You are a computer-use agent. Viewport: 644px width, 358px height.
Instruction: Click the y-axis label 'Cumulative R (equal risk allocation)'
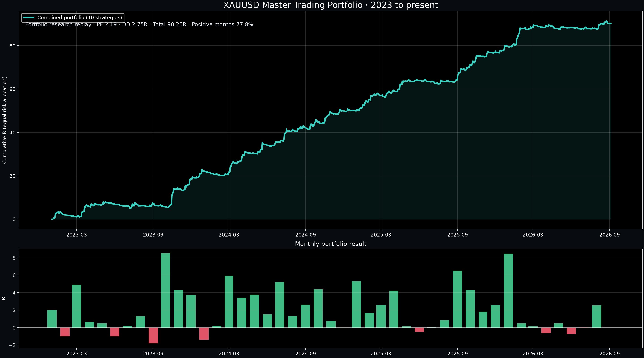[4, 120]
